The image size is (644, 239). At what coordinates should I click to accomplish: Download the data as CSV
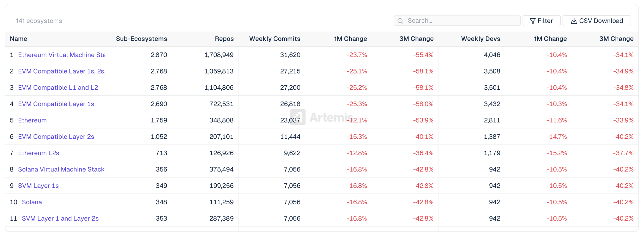tap(597, 21)
